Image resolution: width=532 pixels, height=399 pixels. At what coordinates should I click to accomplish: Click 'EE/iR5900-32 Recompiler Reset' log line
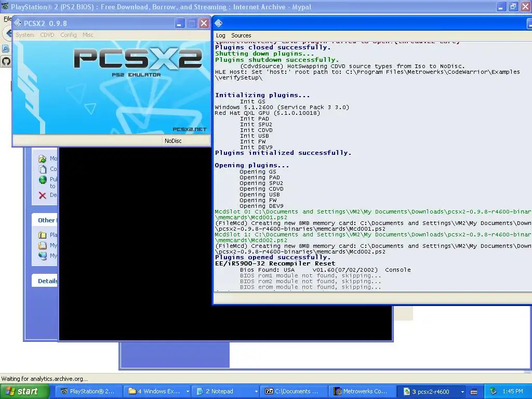point(275,263)
